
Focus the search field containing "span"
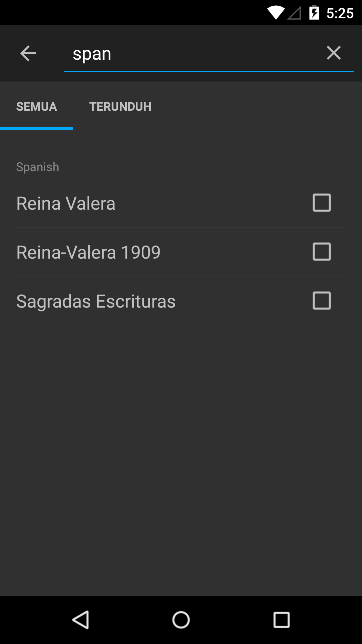(x=191, y=54)
